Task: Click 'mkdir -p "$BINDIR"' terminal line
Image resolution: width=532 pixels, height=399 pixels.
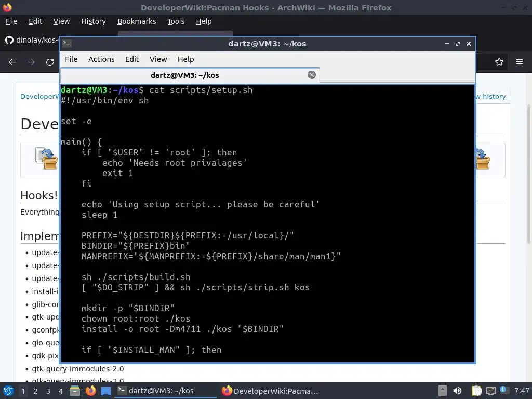Action: pos(128,308)
